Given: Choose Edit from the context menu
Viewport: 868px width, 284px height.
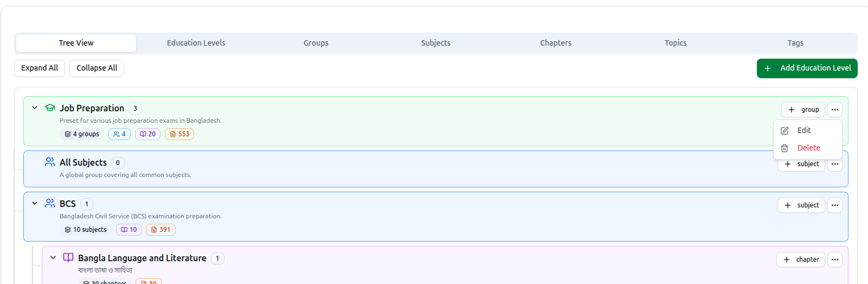Looking at the screenshot, I should pos(808,130).
